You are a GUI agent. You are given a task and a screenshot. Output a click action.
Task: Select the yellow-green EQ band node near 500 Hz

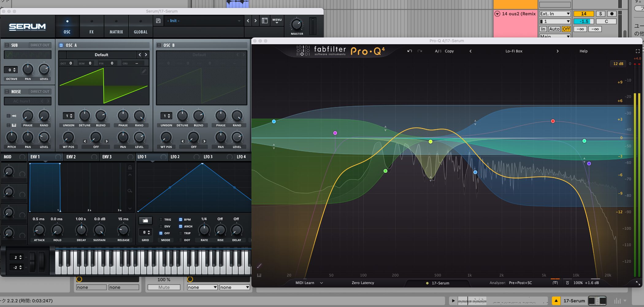[431, 142]
